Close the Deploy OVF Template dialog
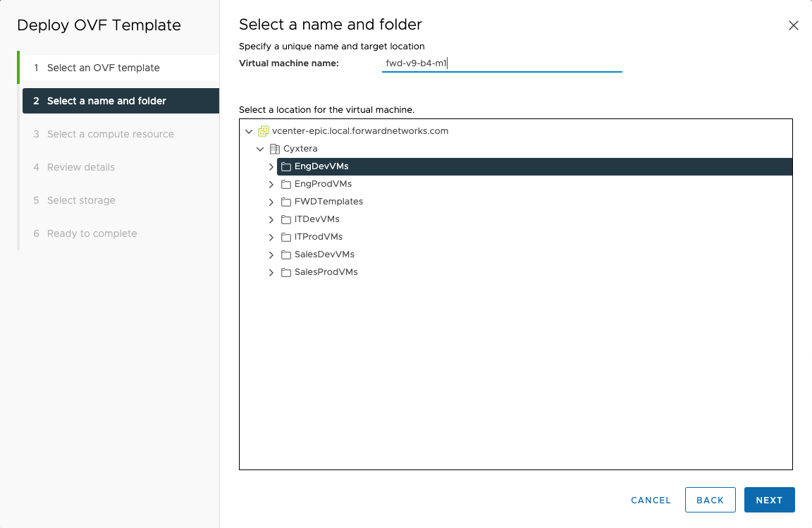 [x=793, y=25]
